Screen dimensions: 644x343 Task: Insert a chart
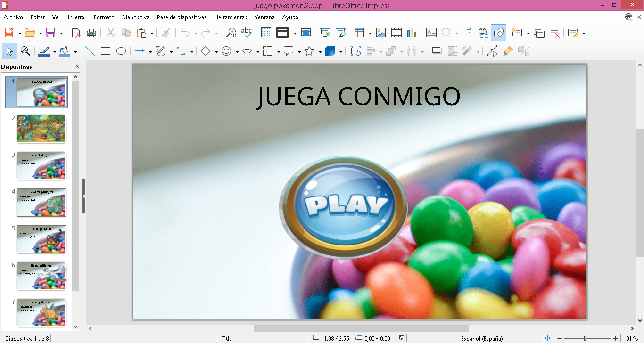point(412,33)
